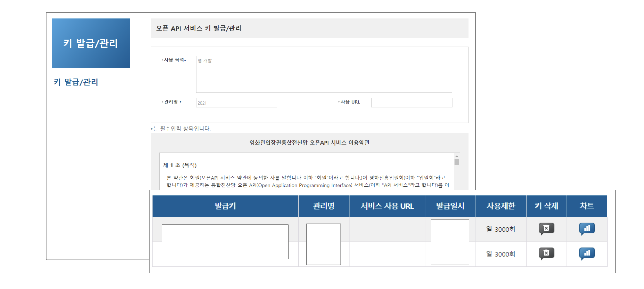Click the first row key delete icon

click(546, 228)
